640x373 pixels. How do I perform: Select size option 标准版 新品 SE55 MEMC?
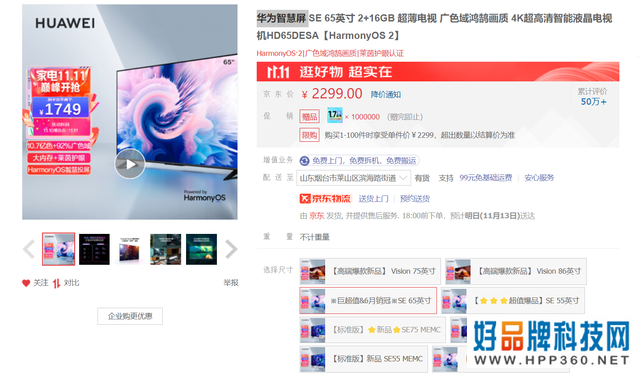point(363,359)
